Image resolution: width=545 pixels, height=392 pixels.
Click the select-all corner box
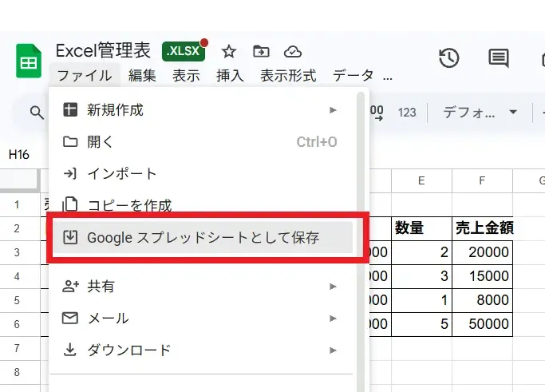[x=20, y=180]
